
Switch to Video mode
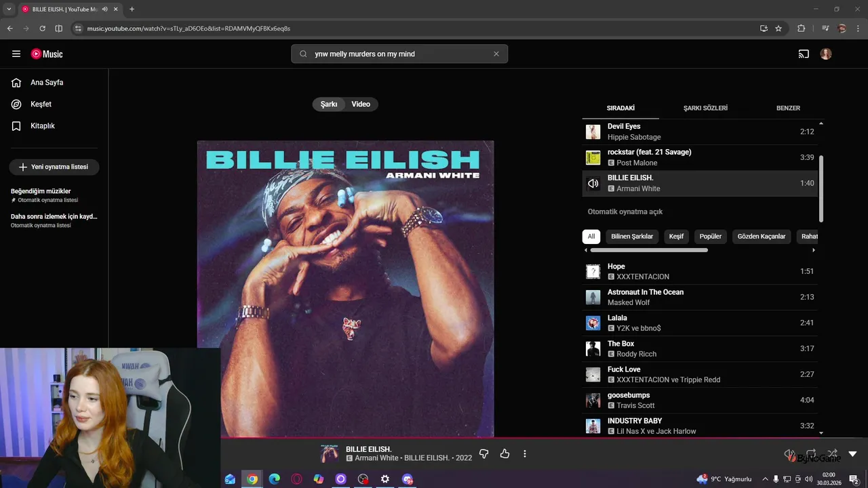click(x=361, y=104)
